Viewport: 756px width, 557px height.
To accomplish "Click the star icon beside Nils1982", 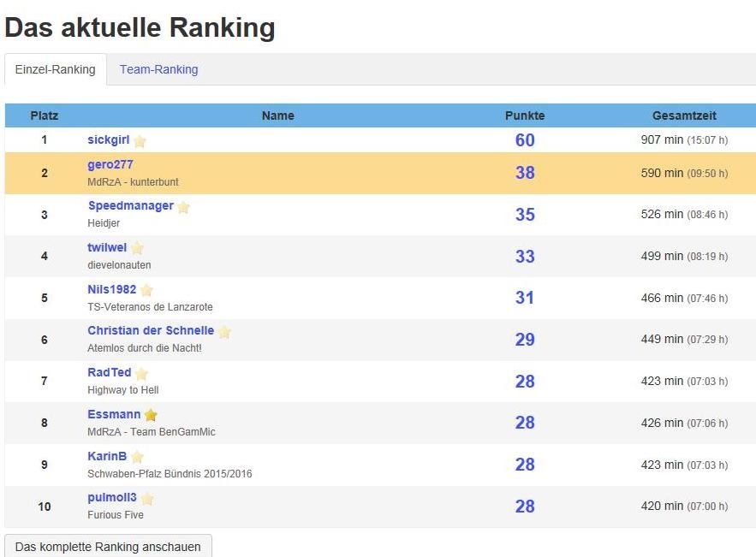I will pos(146,290).
